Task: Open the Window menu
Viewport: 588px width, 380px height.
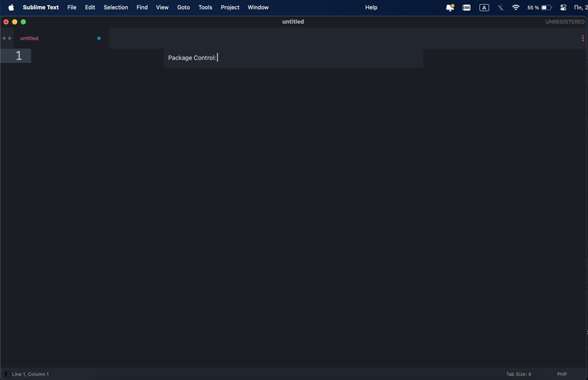Action: (258, 8)
